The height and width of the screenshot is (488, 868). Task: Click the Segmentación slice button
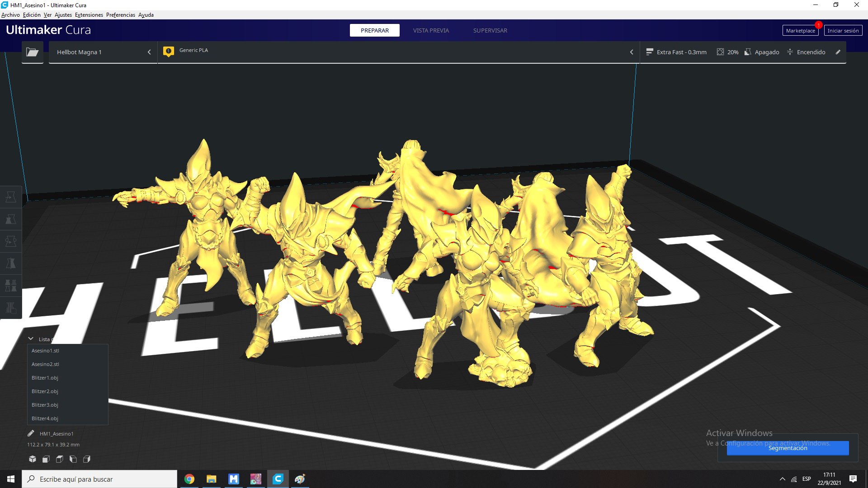[788, 448]
